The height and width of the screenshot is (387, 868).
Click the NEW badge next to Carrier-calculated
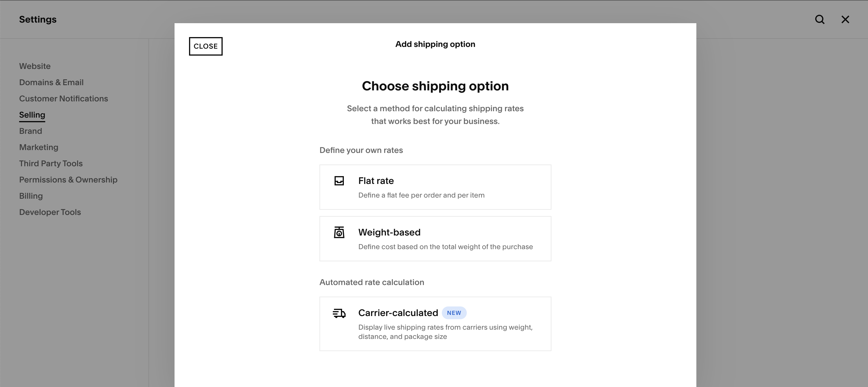454,313
